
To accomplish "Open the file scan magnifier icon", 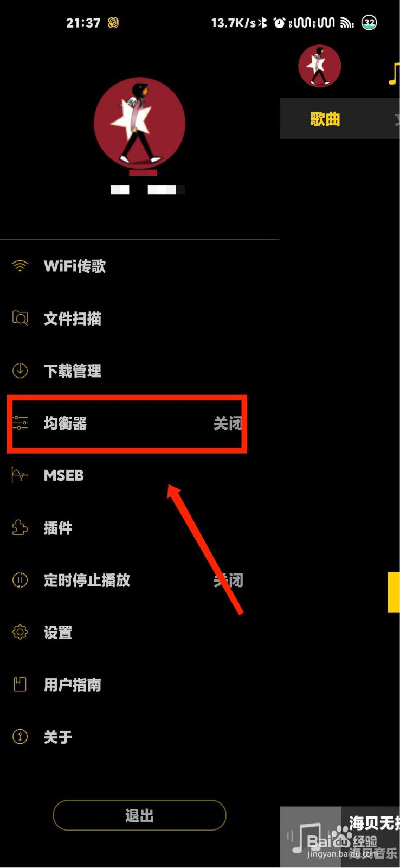I will tap(20, 318).
